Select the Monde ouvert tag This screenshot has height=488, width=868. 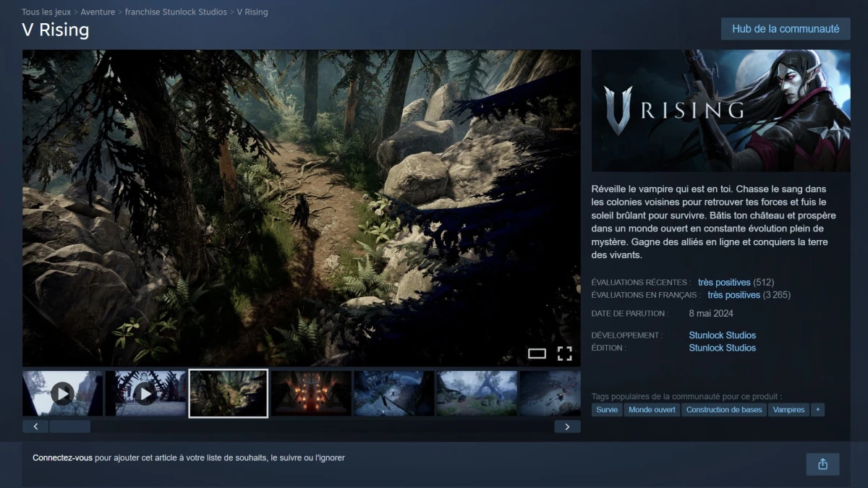click(652, 409)
